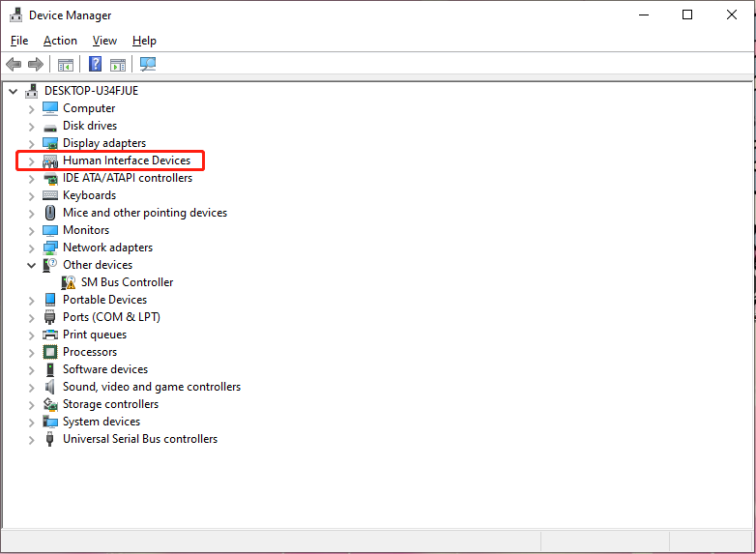Close the Device Manager window

click(x=732, y=15)
